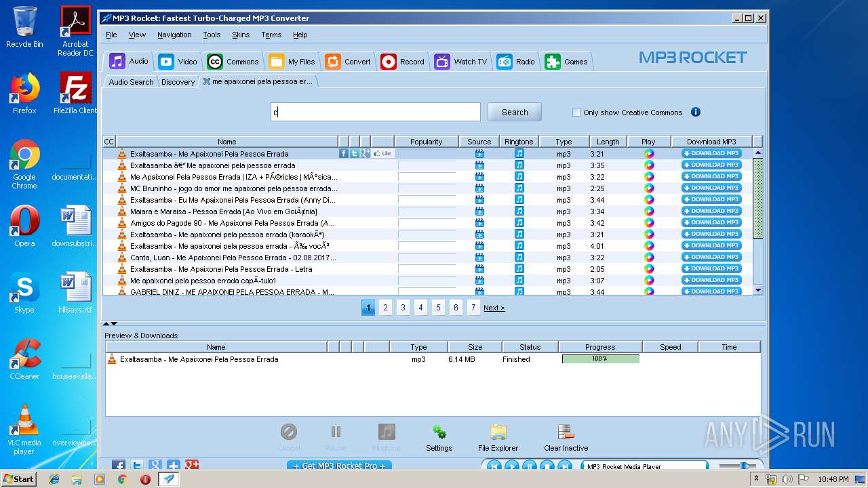Screen dimensions: 868x488
Task: Open the Windows Start menu
Action: pos(18,479)
